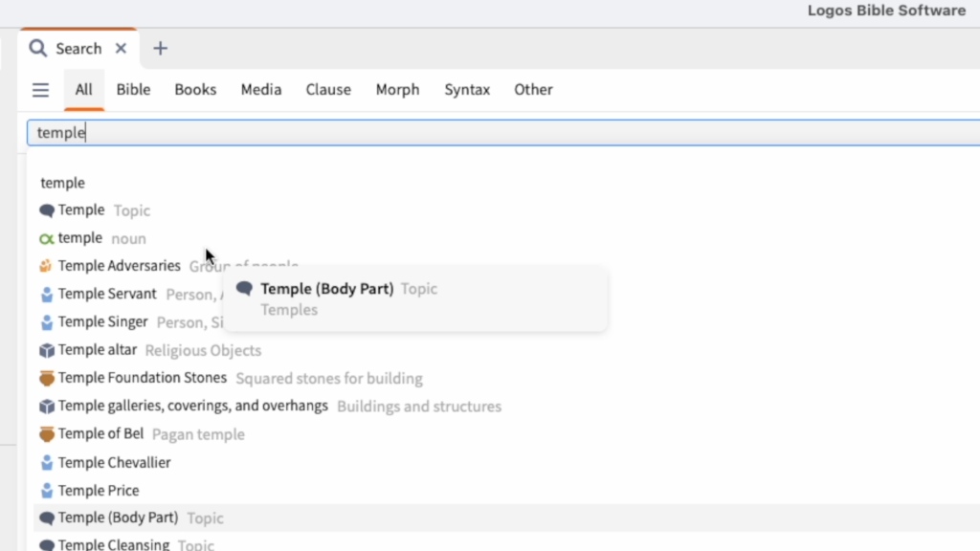
Task: Select the Syntax tab
Action: (467, 89)
